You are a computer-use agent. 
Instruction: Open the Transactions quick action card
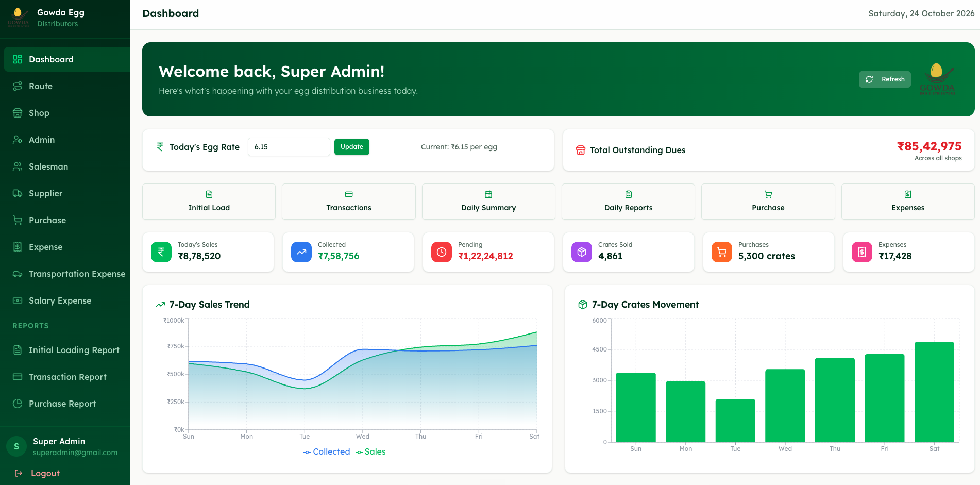click(x=349, y=202)
